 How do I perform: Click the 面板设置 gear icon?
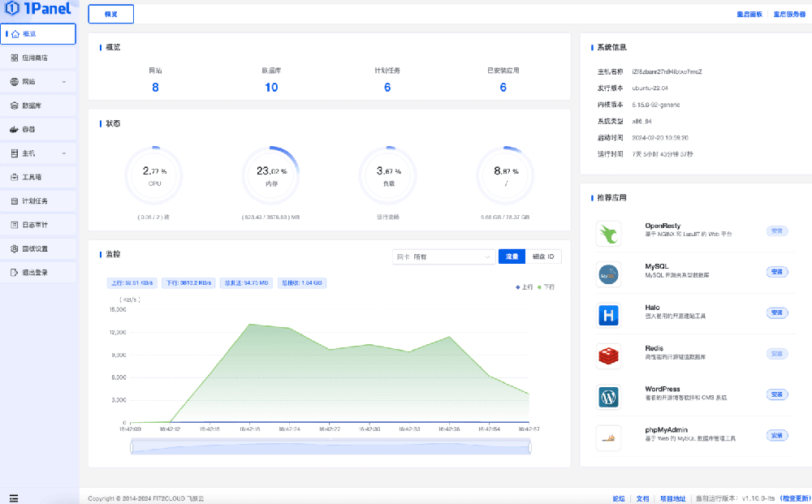point(15,249)
